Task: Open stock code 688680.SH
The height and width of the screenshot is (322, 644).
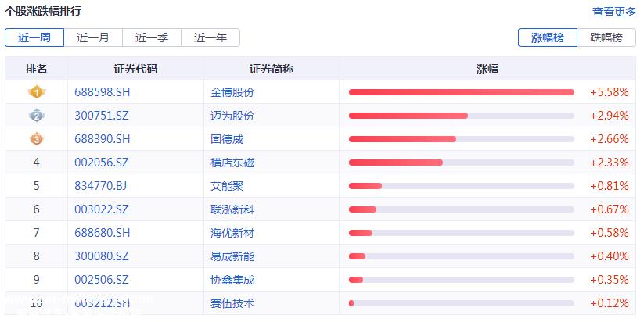Action: pos(102,233)
